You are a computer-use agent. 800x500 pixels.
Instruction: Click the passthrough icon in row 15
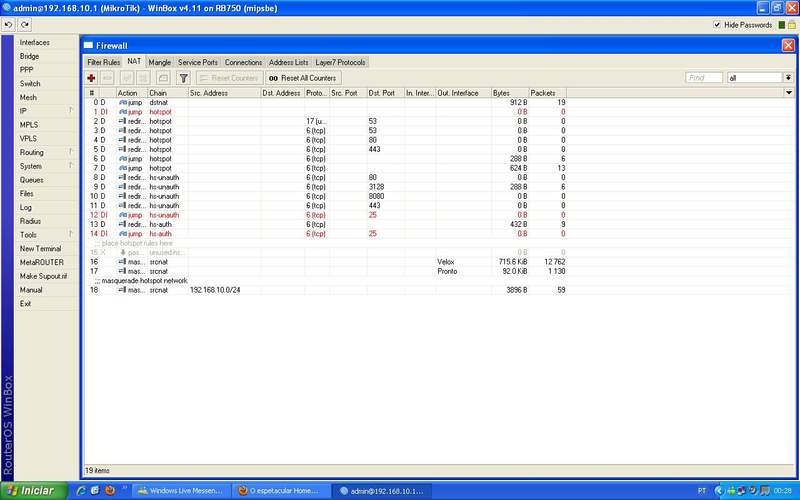pyautogui.click(x=122, y=253)
